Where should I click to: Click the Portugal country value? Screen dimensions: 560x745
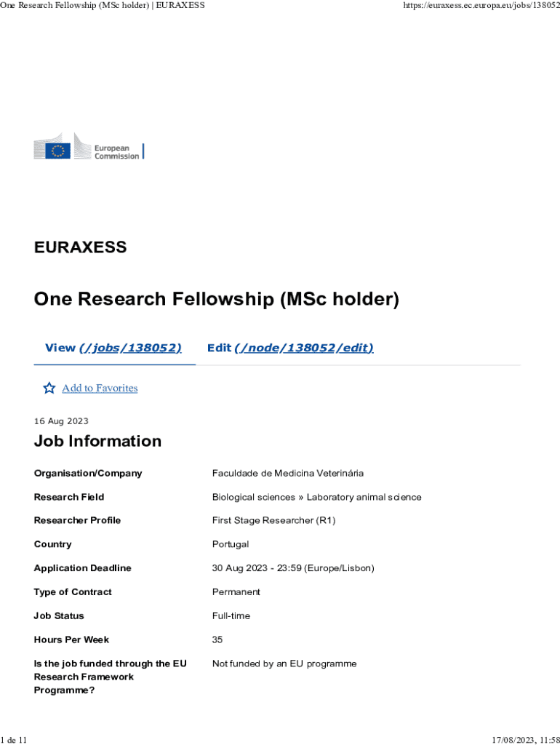[231, 544]
